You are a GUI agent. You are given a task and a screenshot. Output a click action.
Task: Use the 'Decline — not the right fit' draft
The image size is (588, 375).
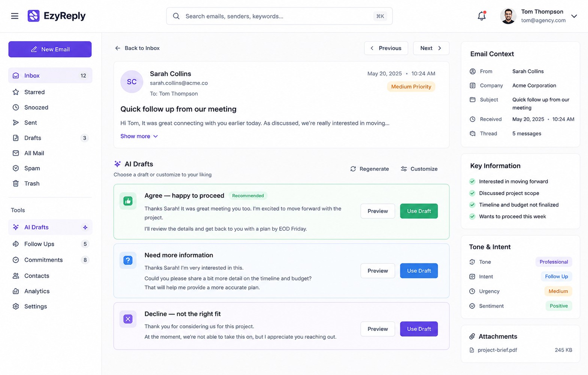click(419, 329)
